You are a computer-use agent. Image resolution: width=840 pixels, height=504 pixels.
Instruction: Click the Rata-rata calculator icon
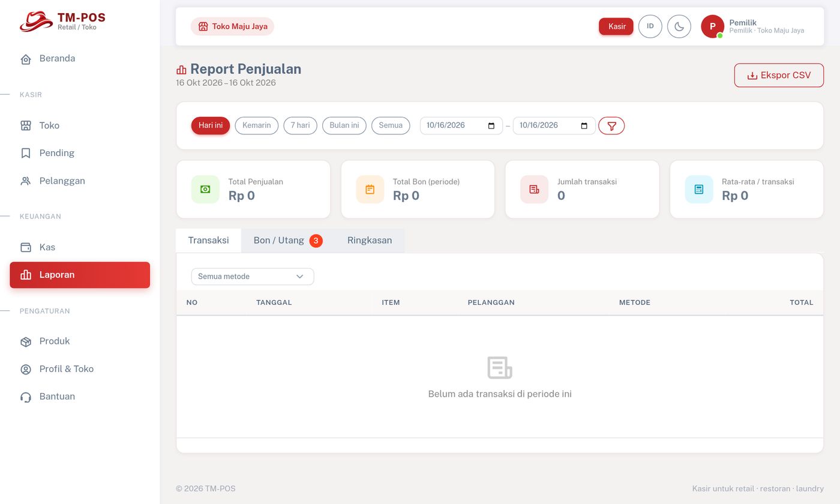click(699, 189)
